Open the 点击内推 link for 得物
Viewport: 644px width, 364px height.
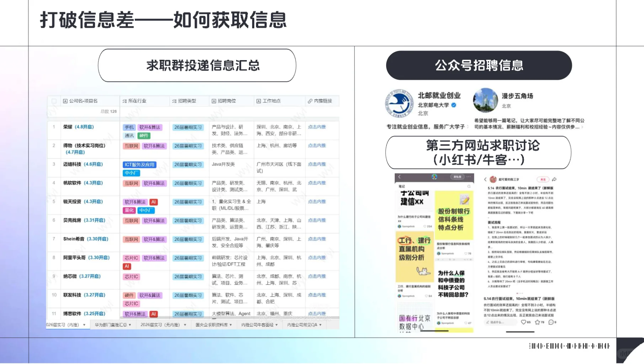(x=317, y=145)
